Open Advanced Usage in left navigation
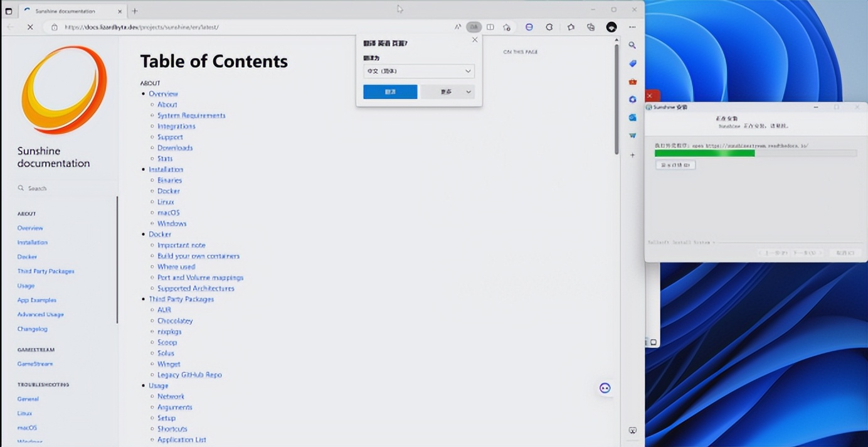This screenshot has width=868, height=447. (x=41, y=315)
